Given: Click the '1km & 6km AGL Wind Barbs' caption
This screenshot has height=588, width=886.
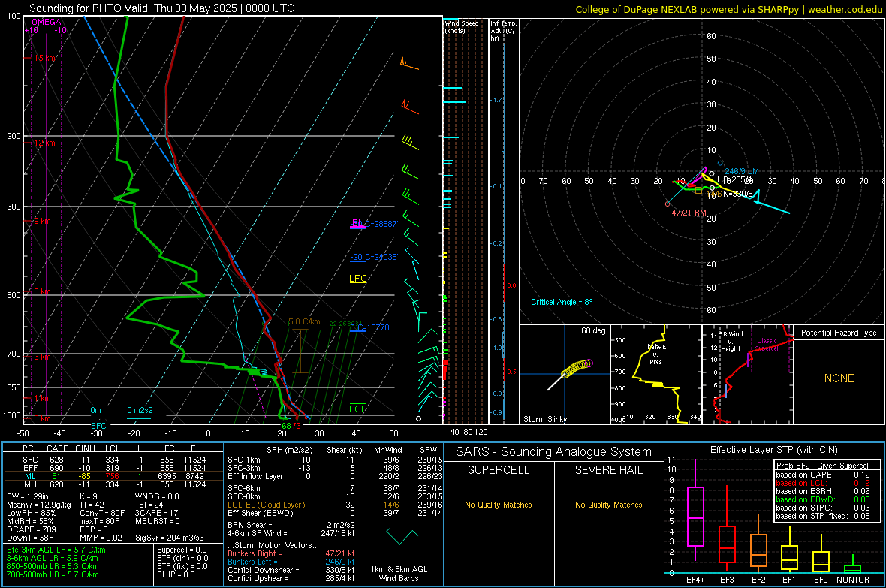Looking at the screenshot, I should click(399, 574).
